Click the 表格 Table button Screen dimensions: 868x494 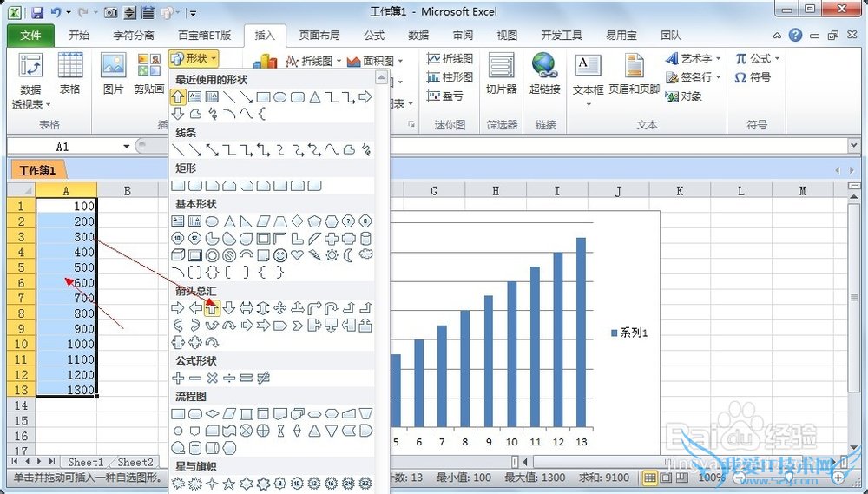point(69,73)
